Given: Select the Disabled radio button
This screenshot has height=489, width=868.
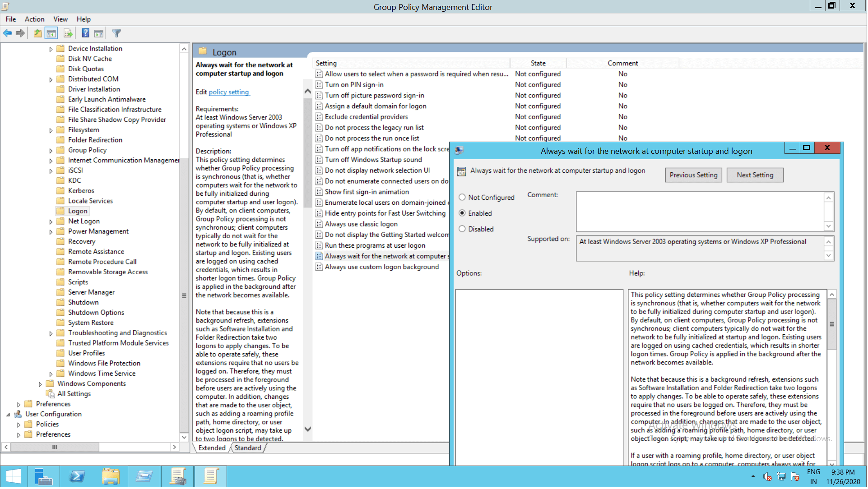Looking at the screenshot, I should 462,229.
